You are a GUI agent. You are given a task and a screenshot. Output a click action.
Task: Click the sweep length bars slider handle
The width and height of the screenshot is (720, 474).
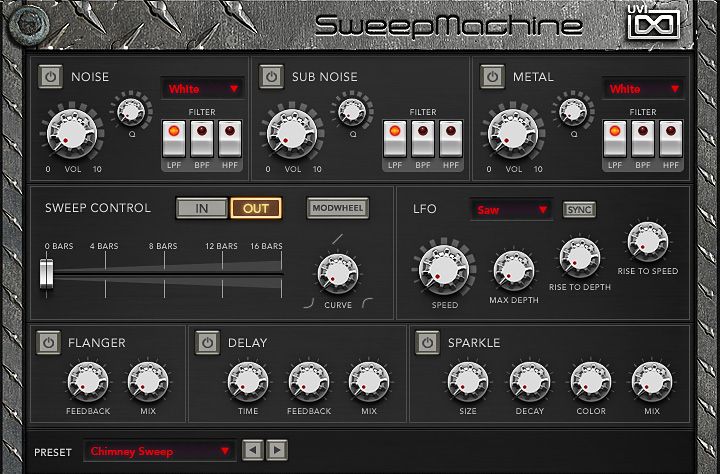[47, 272]
